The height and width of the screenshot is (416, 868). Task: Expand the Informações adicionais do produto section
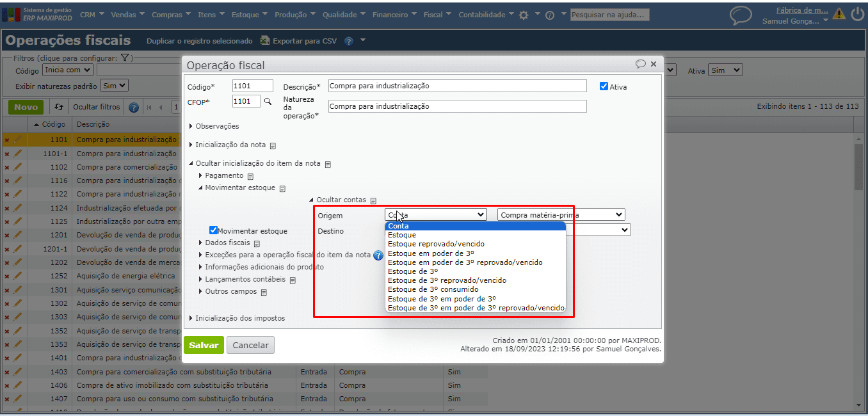261,267
